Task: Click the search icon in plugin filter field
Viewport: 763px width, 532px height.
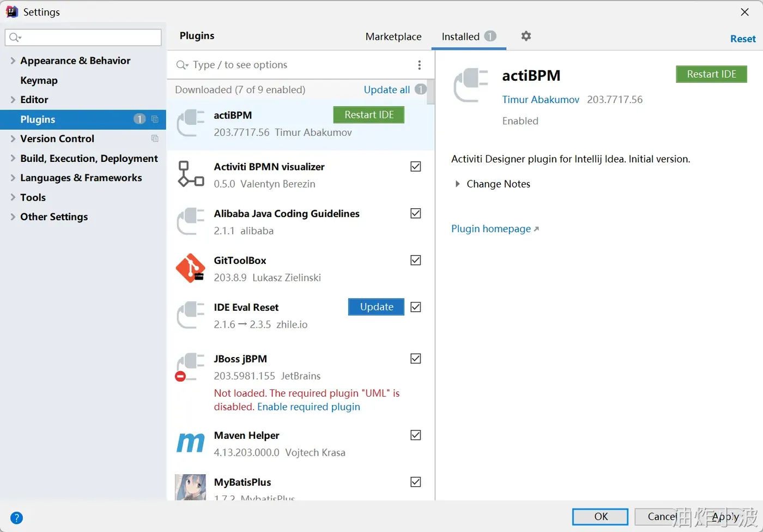Action: coord(182,65)
